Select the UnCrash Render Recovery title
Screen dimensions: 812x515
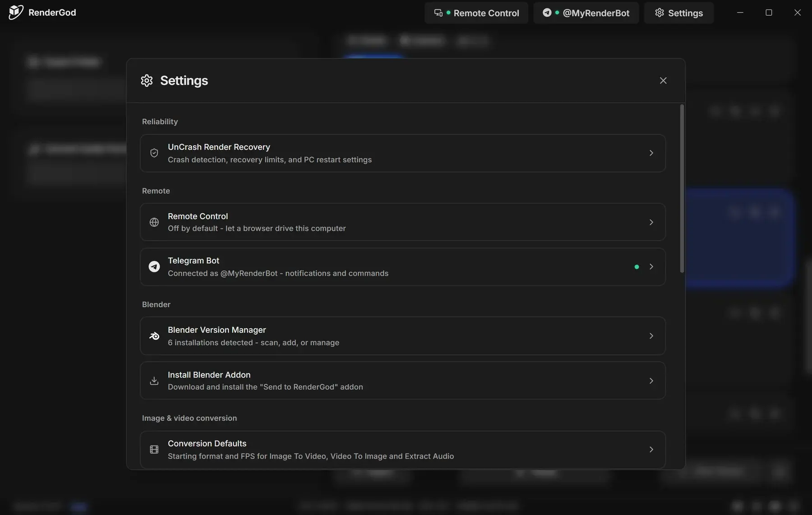point(219,147)
